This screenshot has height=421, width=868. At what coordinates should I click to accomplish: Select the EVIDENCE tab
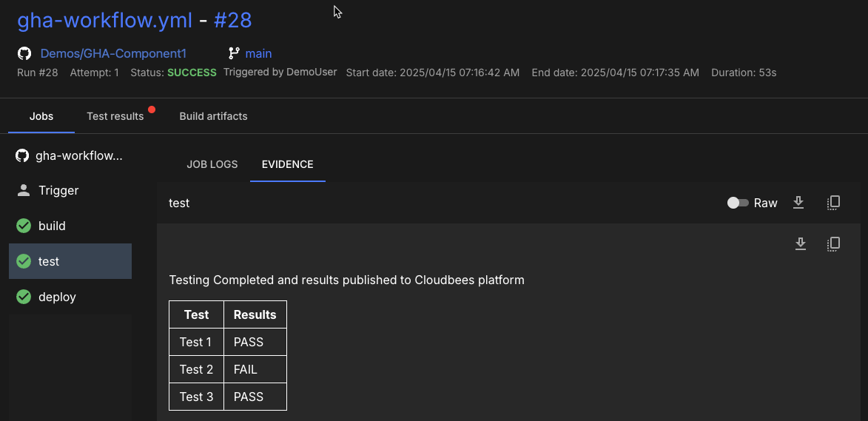pos(288,164)
